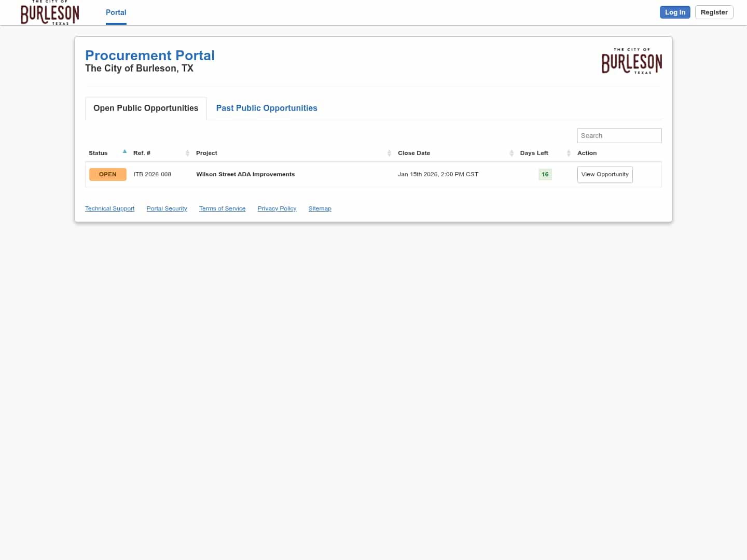Select the Open Public Opportunities tab
Screen dimensions: 747x560
click(x=145, y=108)
